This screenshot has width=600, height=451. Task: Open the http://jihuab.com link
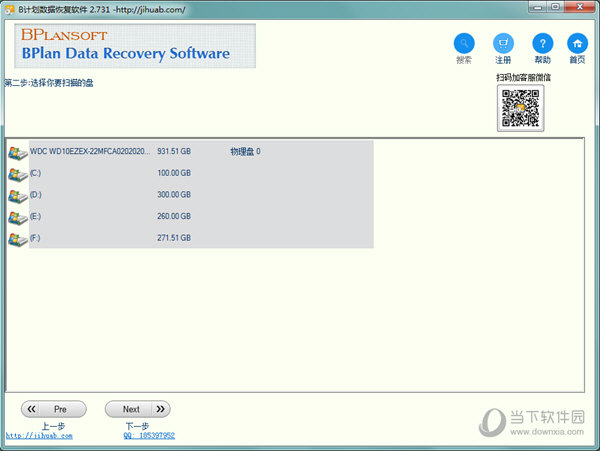pos(39,436)
